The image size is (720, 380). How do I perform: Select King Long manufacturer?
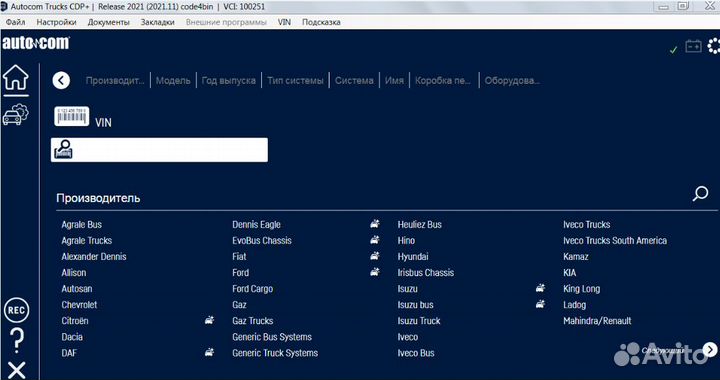click(x=581, y=289)
